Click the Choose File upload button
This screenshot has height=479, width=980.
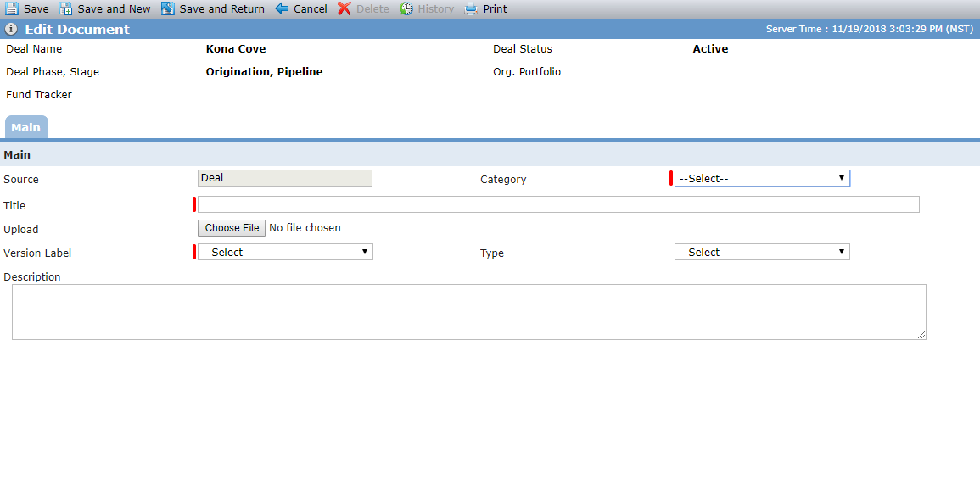[x=232, y=228]
